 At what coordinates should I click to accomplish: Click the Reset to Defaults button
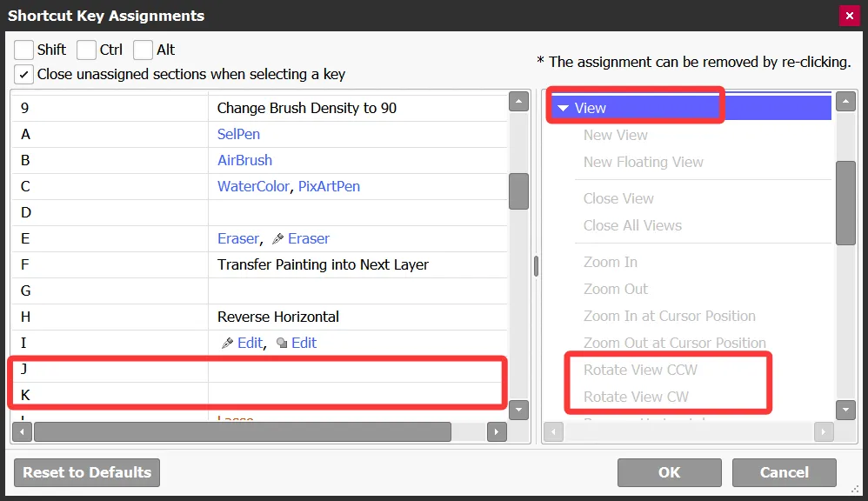click(x=87, y=473)
